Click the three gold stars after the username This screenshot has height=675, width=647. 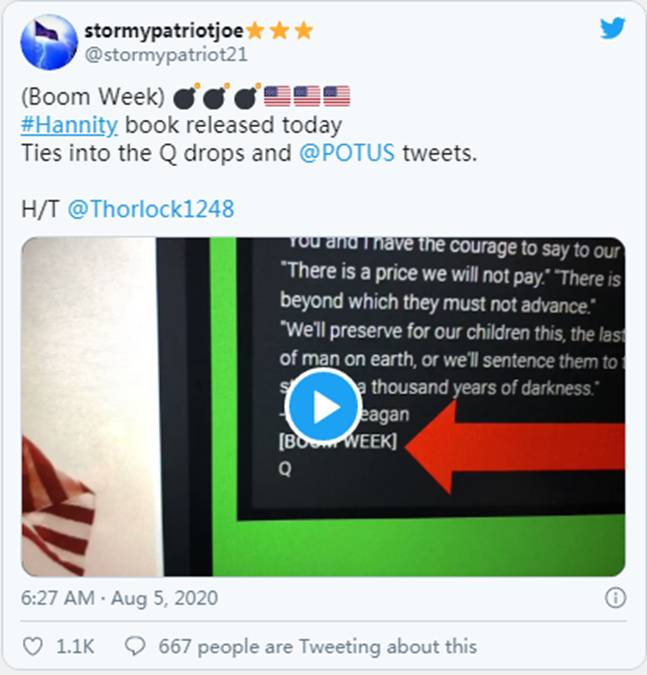click(280, 31)
